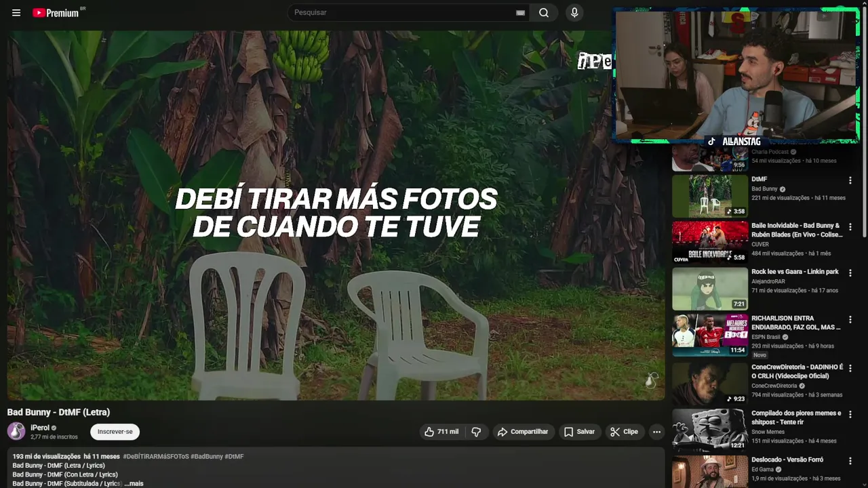The height and width of the screenshot is (488, 868).
Task: Click 'Deslocado - Versão Forró' title
Action: (x=787, y=460)
